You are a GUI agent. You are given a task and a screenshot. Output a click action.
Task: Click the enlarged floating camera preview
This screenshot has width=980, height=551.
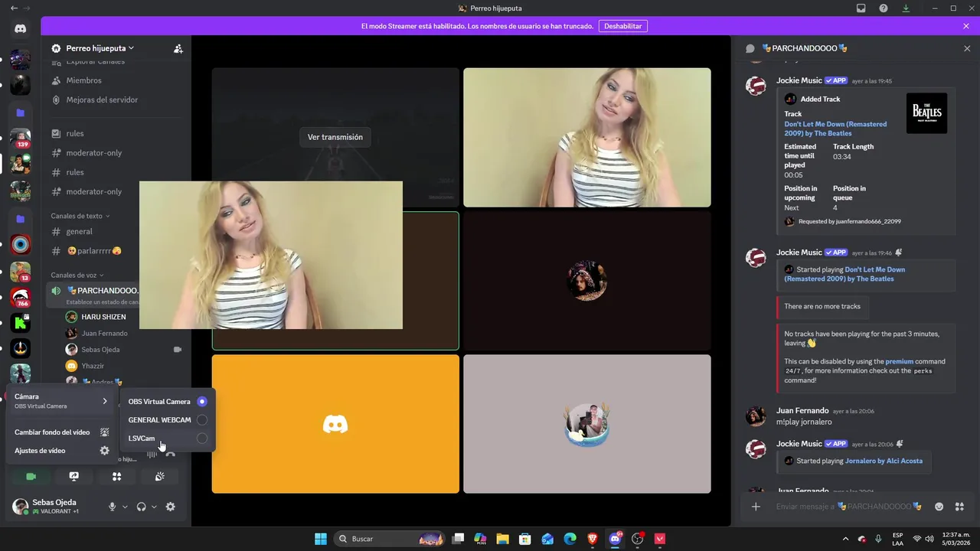pos(271,255)
